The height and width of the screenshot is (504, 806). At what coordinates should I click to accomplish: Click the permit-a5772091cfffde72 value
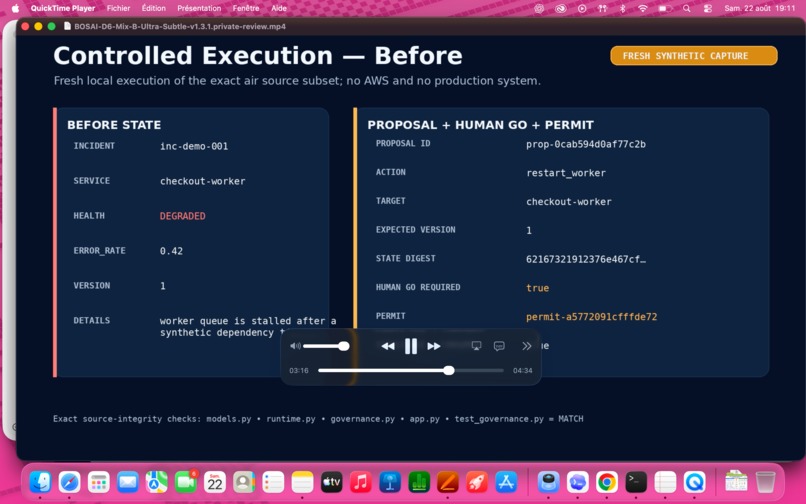(x=591, y=317)
